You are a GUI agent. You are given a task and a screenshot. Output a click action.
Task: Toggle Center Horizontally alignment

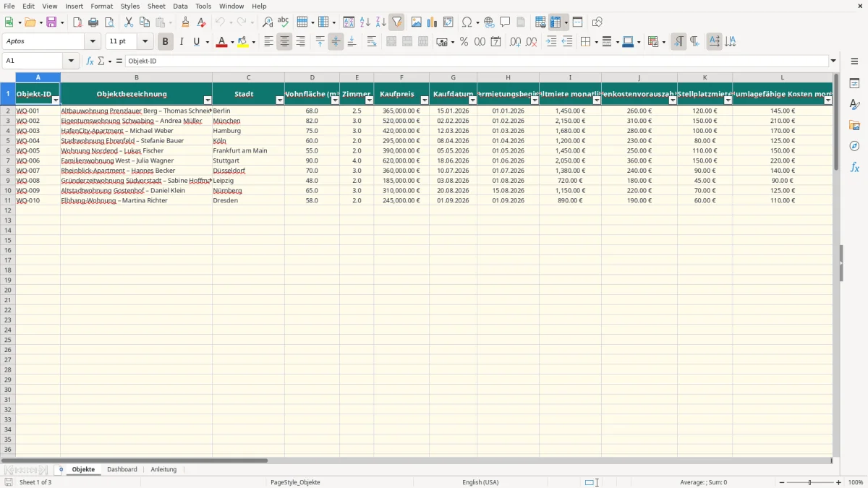coord(284,42)
